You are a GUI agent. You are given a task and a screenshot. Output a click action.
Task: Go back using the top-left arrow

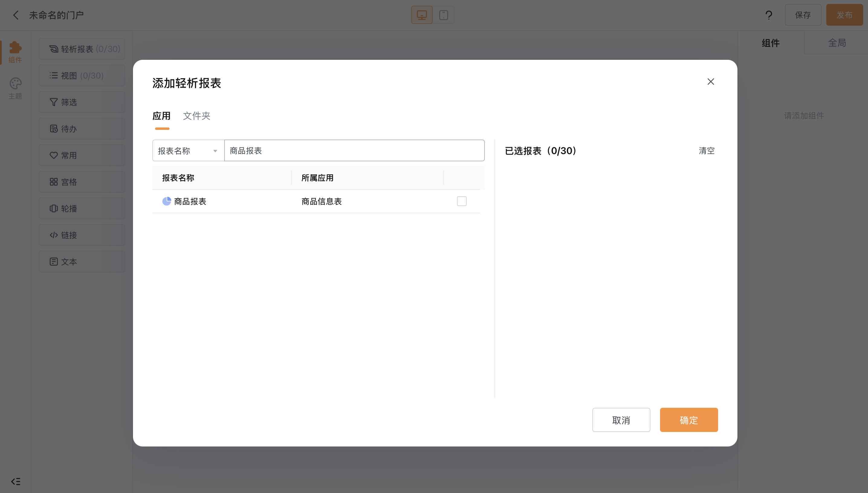[x=16, y=15]
